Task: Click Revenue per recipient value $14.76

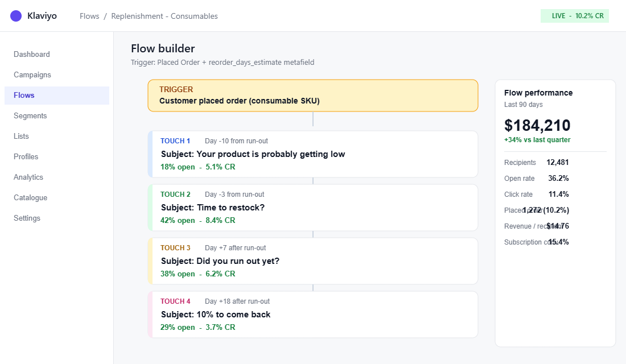Action: pyautogui.click(x=558, y=226)
